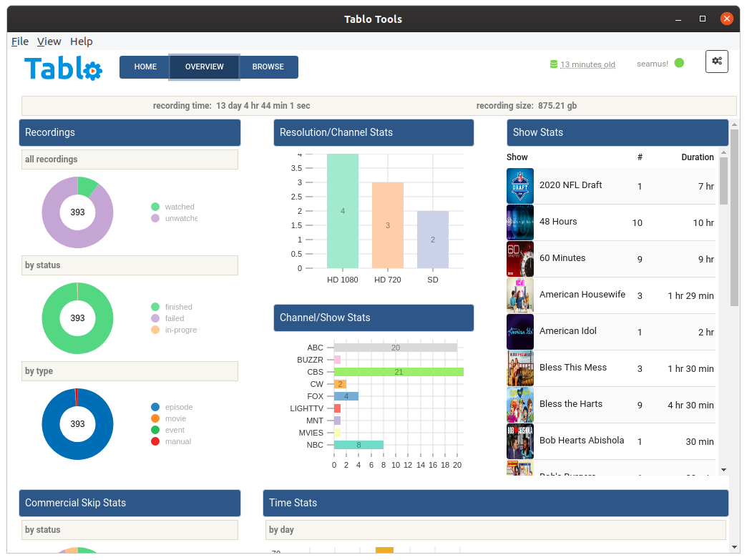Click the Bless the Harts cover image

(x=519, y=405)
